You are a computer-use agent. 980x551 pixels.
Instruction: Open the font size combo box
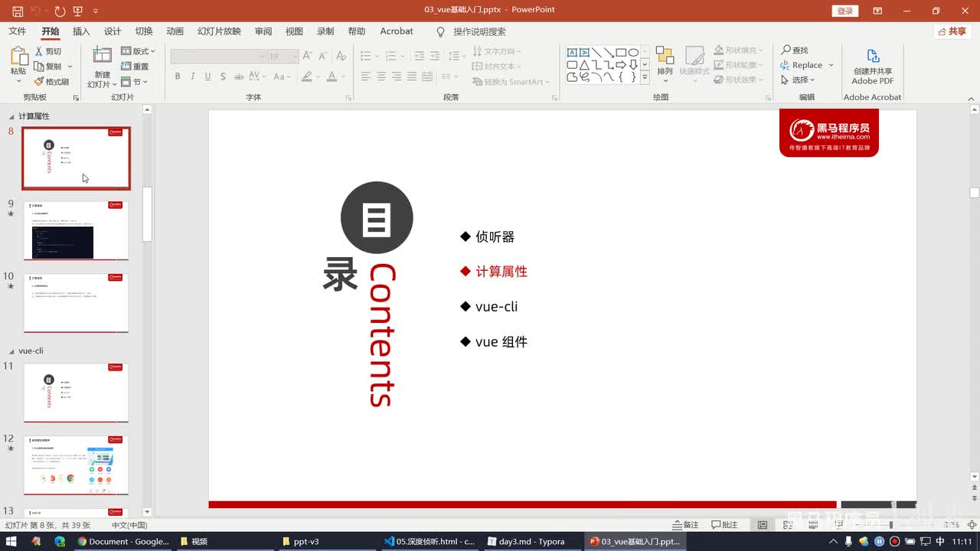[283, 57]
